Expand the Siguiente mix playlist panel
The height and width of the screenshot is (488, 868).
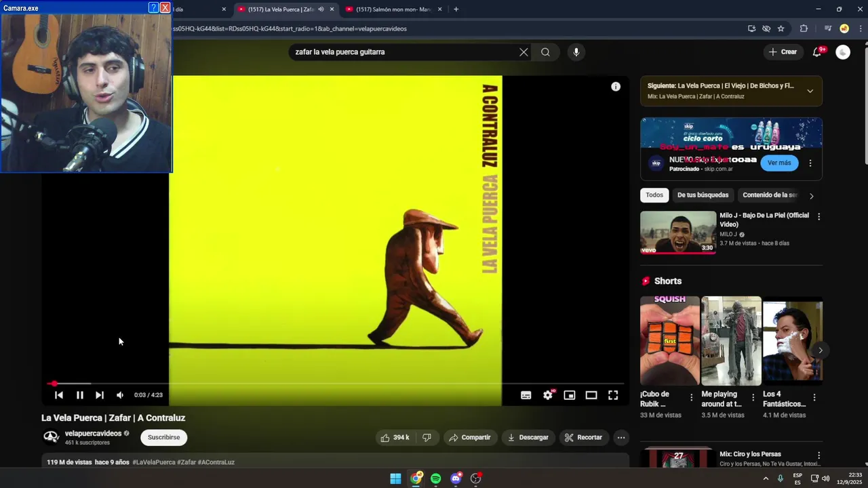[810, 91]
